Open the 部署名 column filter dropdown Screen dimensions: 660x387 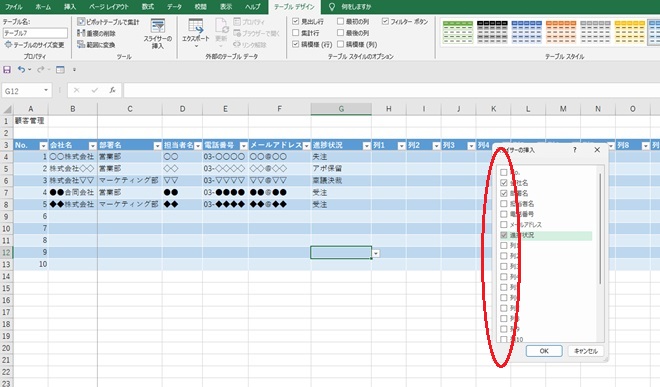coord(157,146)
